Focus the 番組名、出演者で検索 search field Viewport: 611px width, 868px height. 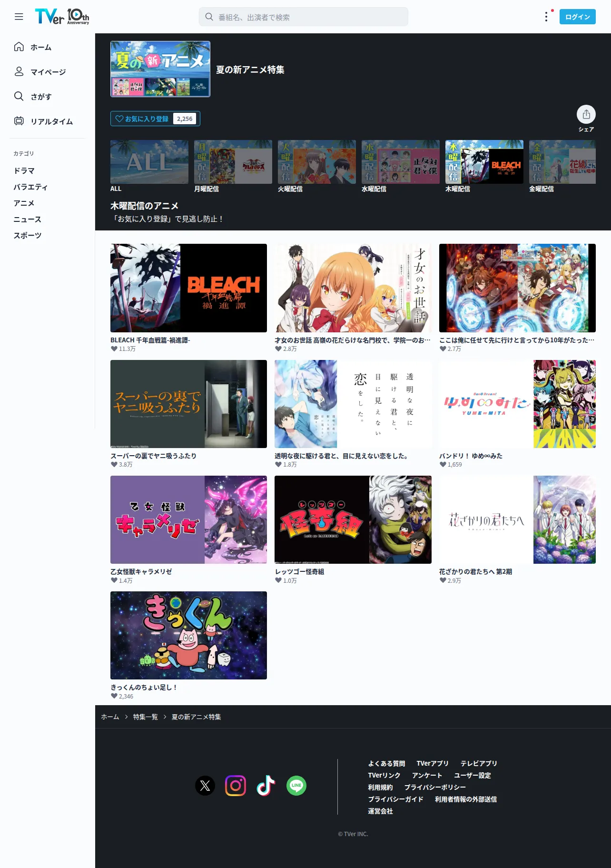(x=303, y=17)
